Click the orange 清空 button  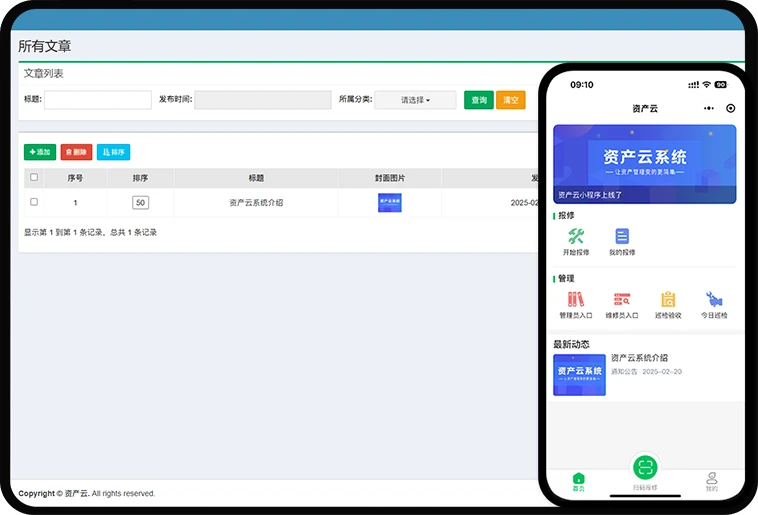(510, 100)
